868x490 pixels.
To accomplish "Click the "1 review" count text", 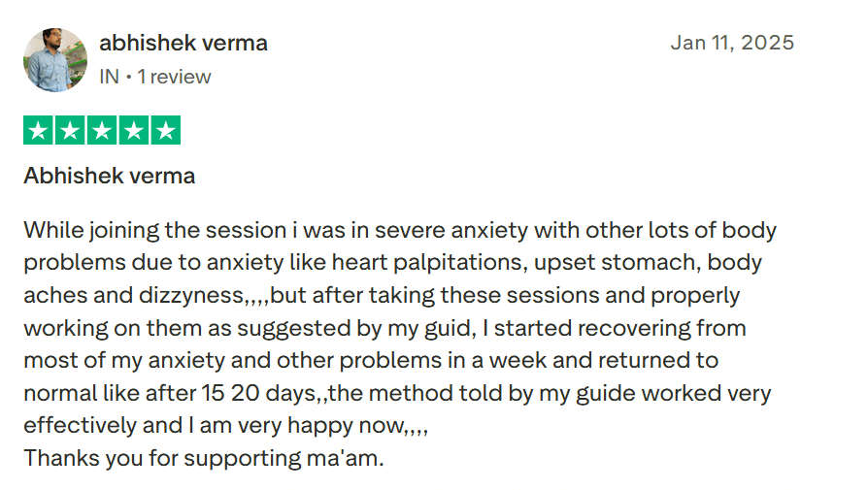I will pyautogui.click(x=174, y=77).
